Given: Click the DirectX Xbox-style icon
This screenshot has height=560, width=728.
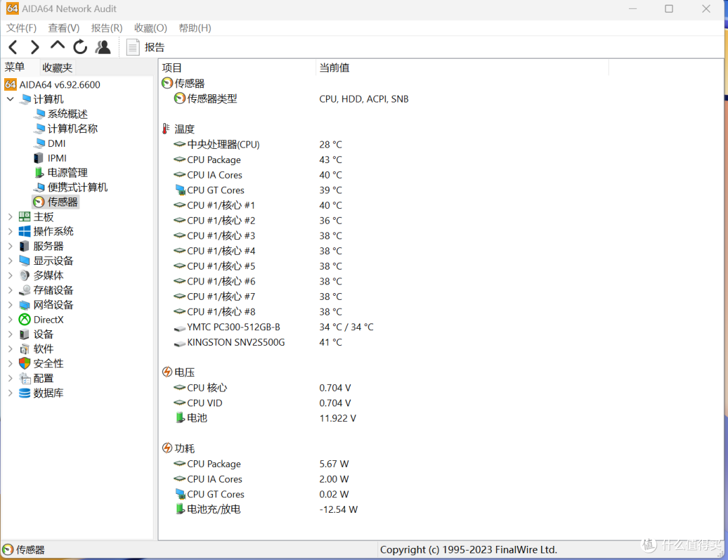Looking at the screenshot, I should pos(25,319).
